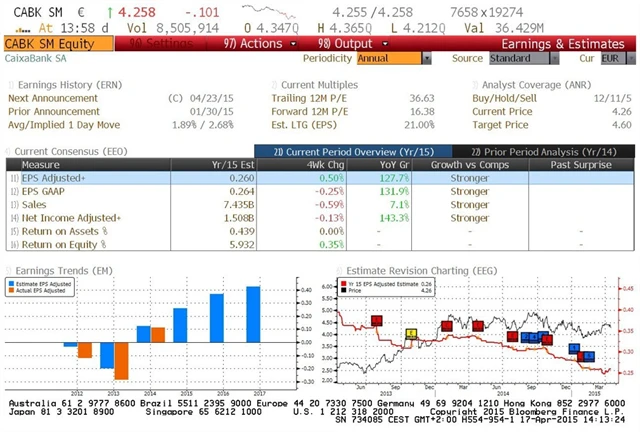Click the yellow marker on the revision chart
The width and height of the screenshot is (640, 432).
411,334
